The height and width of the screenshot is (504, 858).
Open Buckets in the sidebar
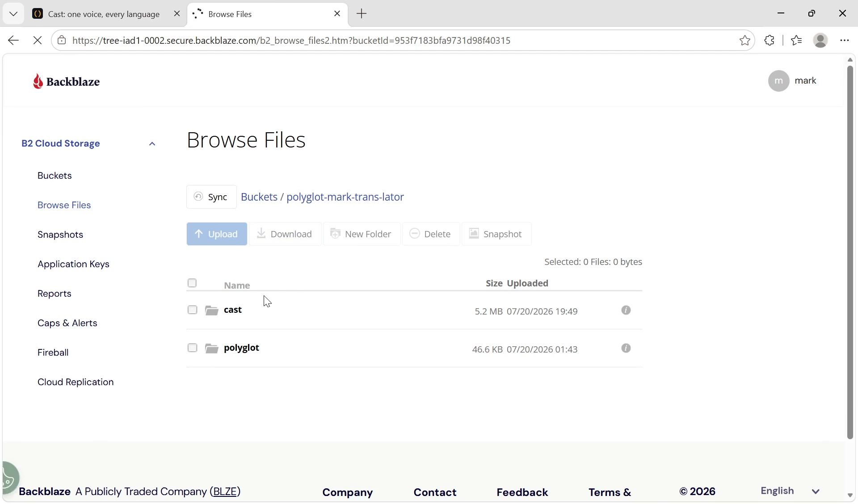click(x=55, y=176)
